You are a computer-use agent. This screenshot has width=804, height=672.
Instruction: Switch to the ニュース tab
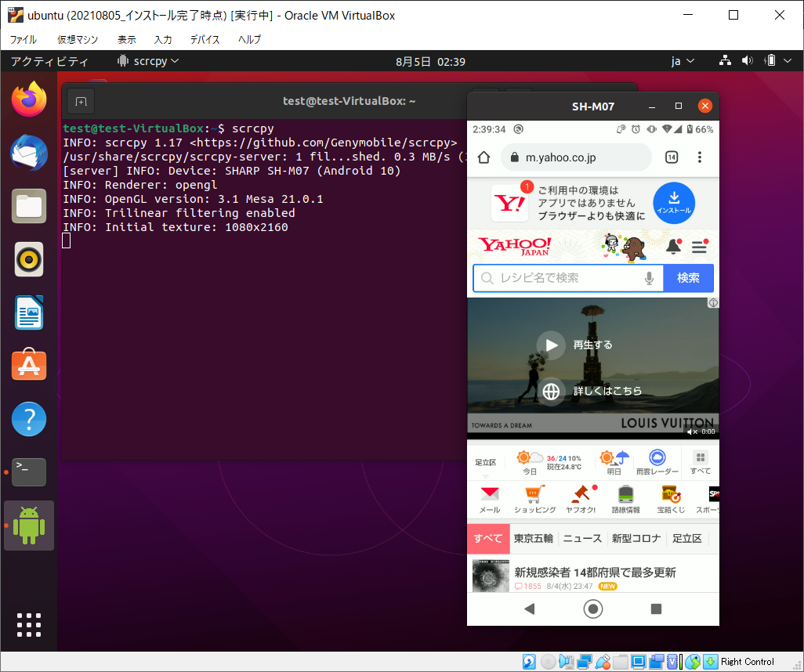coord(582,539)
